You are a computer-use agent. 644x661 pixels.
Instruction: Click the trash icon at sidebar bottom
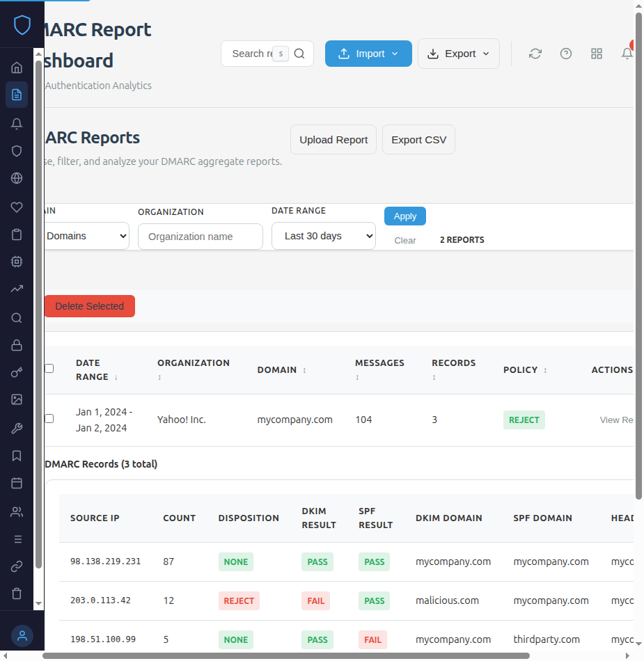(x=16, y=594)
